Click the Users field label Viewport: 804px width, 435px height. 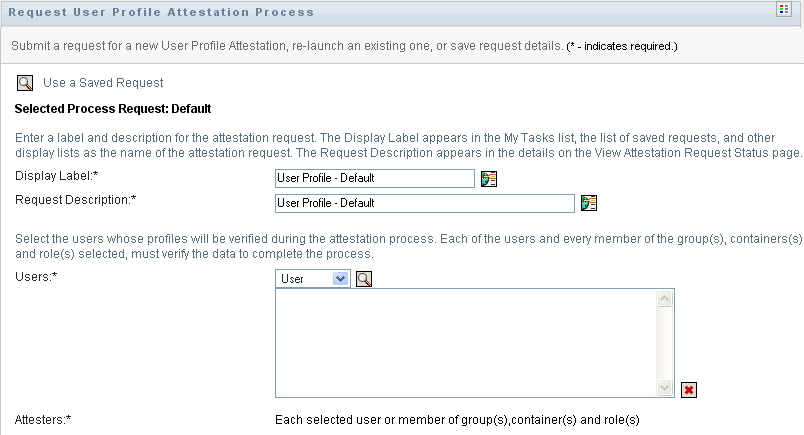(x=36, y=276)
